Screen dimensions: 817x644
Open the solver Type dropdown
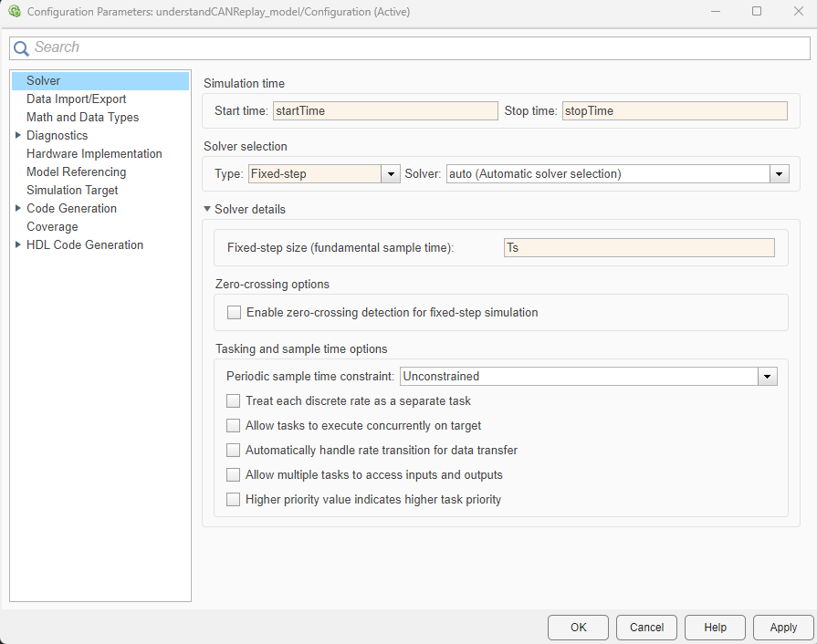[391, 174]
